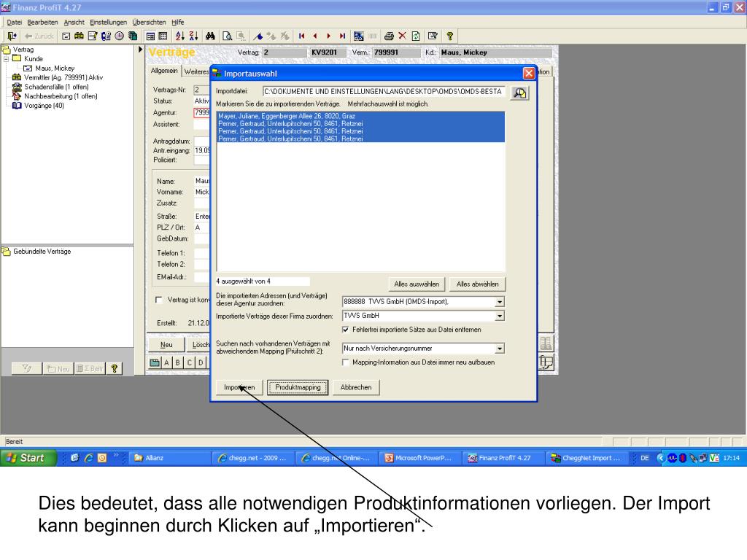
Task: Jump to last record arrow
Action: click(342, 36)
